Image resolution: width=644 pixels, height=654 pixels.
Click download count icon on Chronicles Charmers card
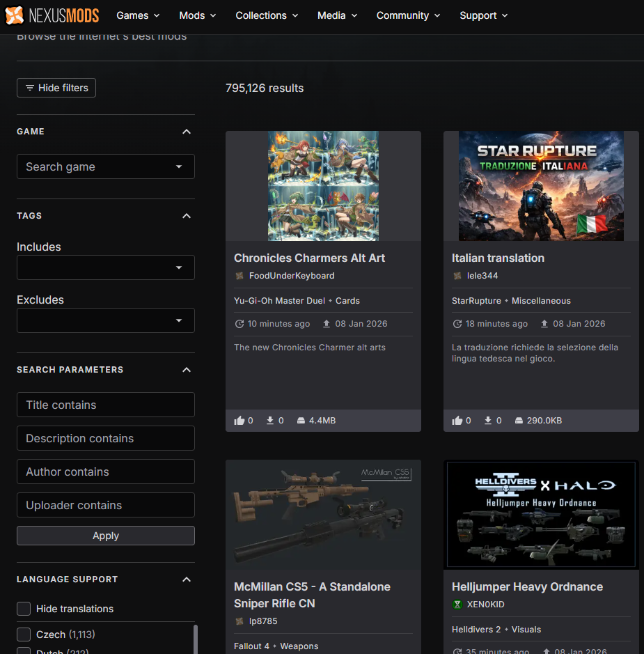270,421
